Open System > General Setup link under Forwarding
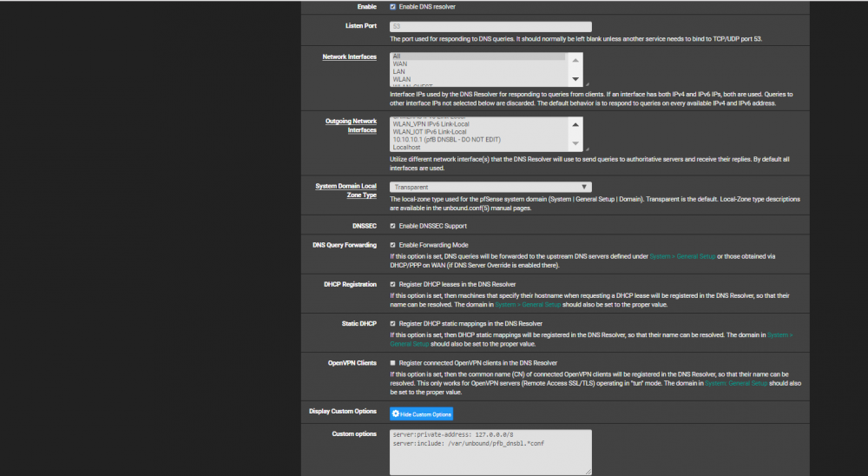The height and width of the screenshot is (476, 868). pos(682,256)
